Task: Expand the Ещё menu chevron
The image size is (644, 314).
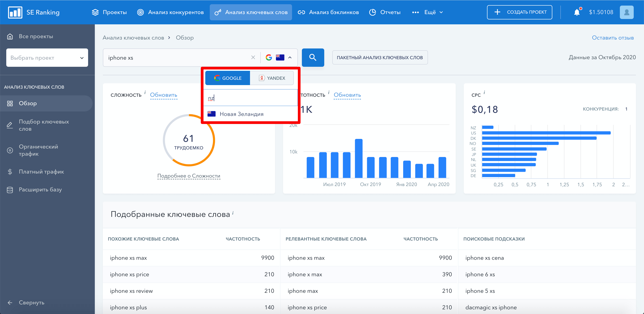Action: (441, 12)
